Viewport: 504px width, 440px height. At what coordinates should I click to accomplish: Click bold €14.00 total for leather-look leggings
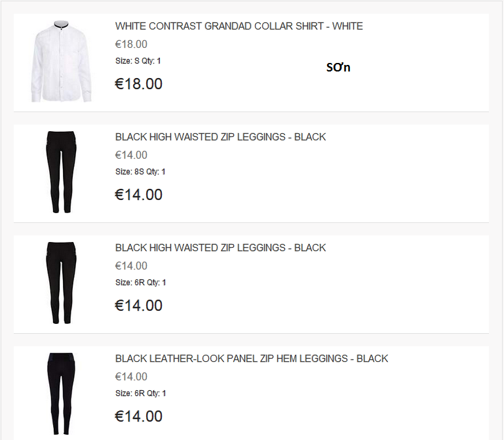[x=138, y=416]
